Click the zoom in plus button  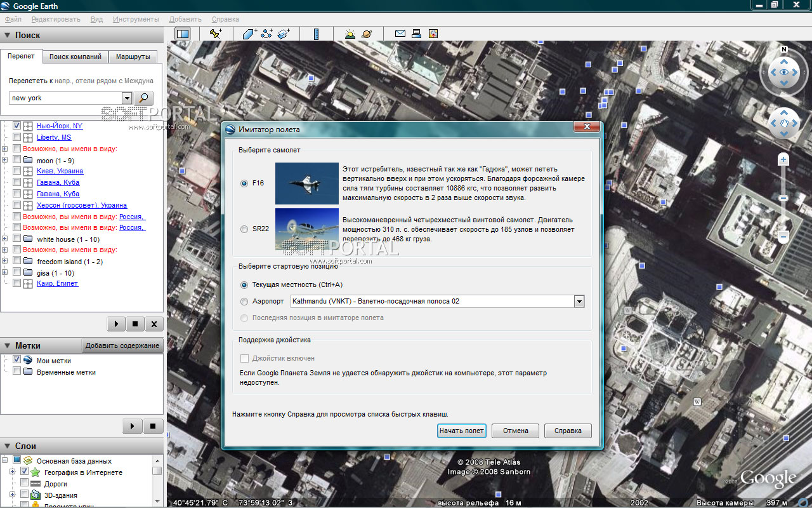pos(783,160)
